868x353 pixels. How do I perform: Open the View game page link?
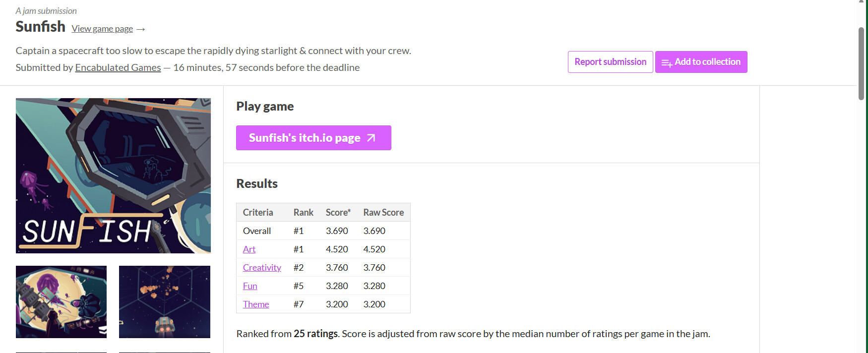point(102,29)
